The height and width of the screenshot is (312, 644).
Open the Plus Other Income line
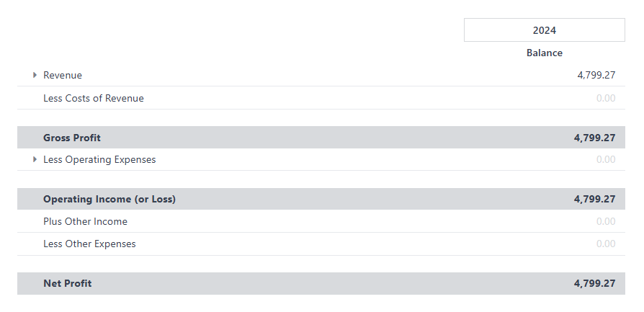[86, 221]
